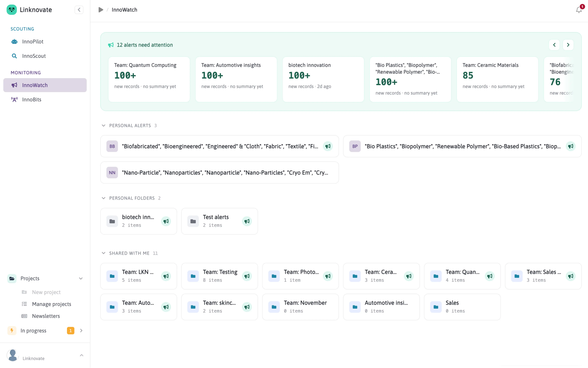Screen dimensions: 588x368
Task: Click megaphone icon on Bio Plastics alert
Action: (x=570, y=146)
